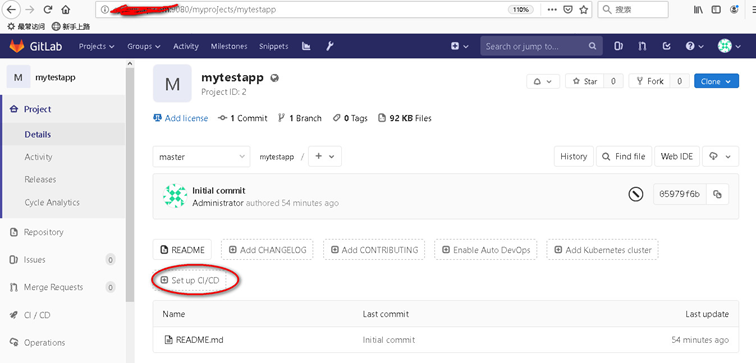Bookmark the page with star icon
The height and width of the screenshot is (363, 756).
tap(583, 9)
